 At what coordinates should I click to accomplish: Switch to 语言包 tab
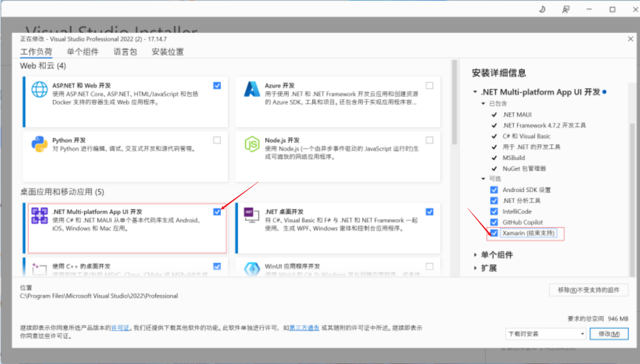(x=125, y=52)
